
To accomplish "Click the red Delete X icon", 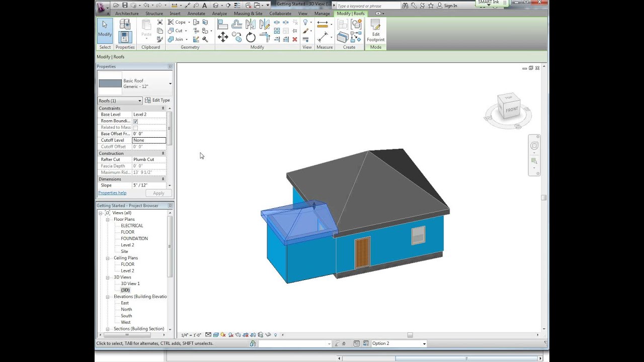I will [x=295, y=39].
